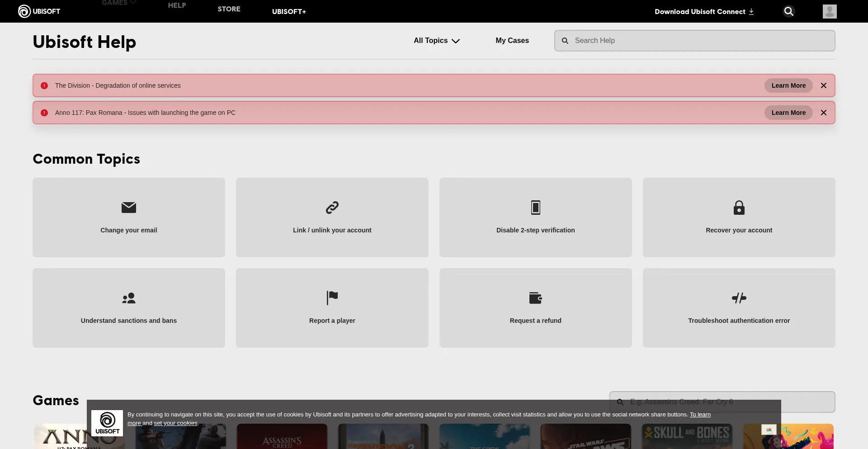
Task: Go to the Ubisoft logo home link
Action: click(x=39, y=11)
